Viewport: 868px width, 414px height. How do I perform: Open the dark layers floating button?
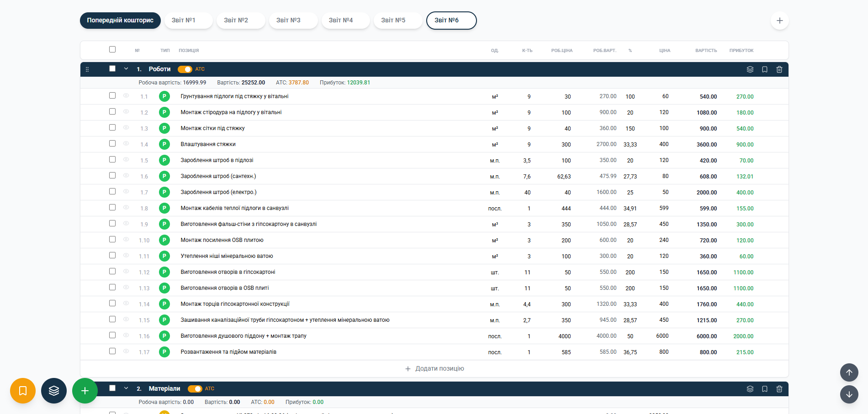[x=53, y=391]
